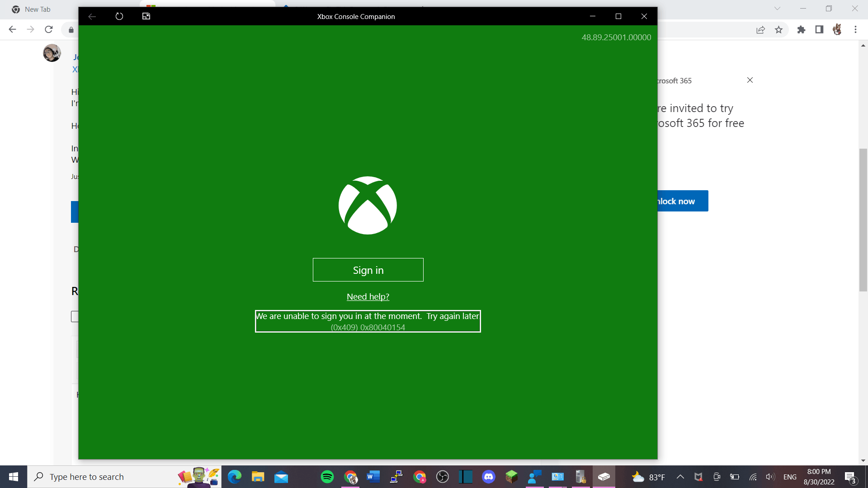This screenshot has height=488, width=868.
Task: Switch input language via ENG indicator
Action: [x=790, y=477]
